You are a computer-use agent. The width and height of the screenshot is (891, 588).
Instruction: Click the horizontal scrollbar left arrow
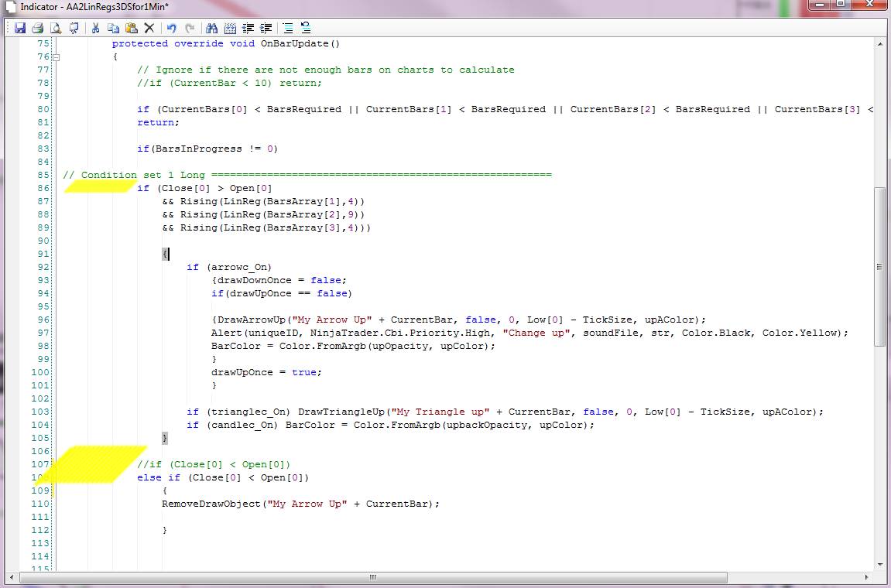point(11,577)
